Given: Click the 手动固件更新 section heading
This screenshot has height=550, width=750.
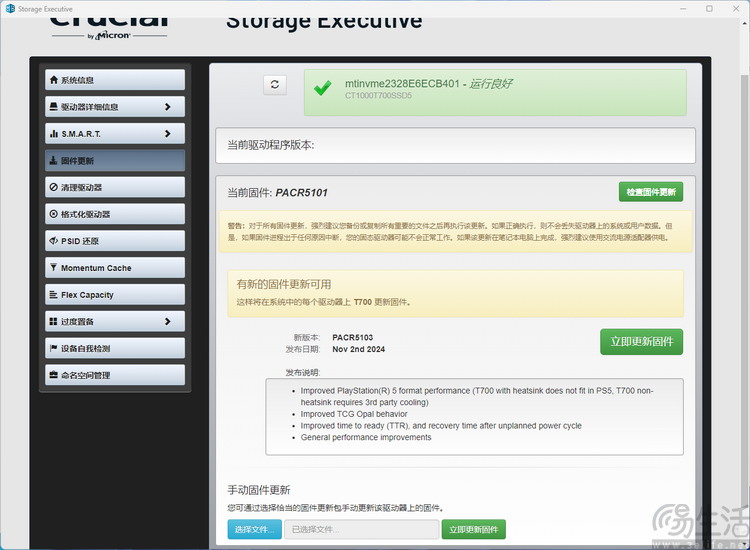Looking at the screenshot, I should point(259,490).
